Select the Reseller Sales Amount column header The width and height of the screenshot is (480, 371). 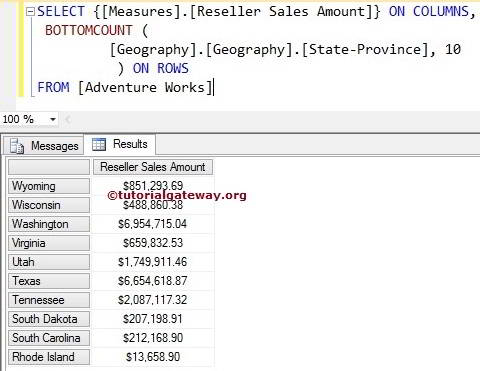(153, 167)
